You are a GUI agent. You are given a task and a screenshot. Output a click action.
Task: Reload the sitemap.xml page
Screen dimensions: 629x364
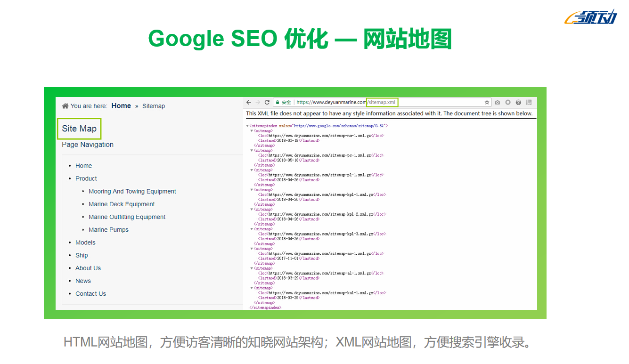[267, 102]
